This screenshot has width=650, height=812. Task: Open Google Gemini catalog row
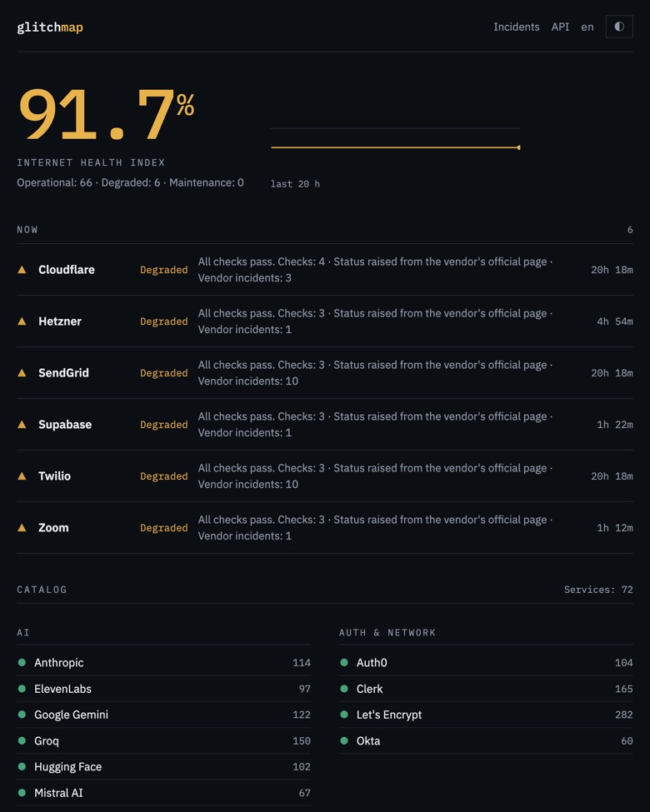coord(164,715)
